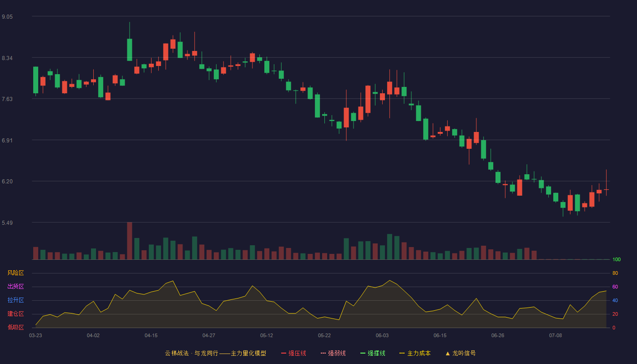Image resolution: width=637 pixels, height=364 pixels.
Task: Toggle the 强压线 legend item
Action: tap(293, 353)
